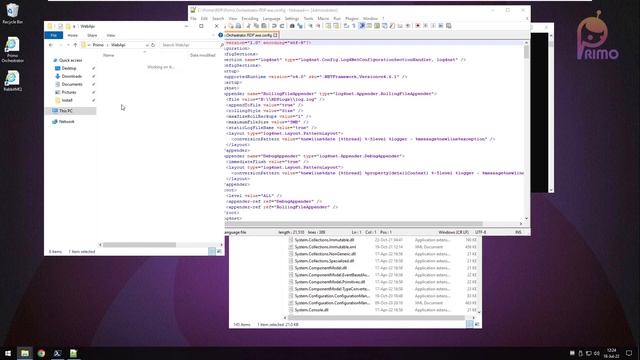Close the Orchestrator.RDP.exe.config tab
The height and width of the screenshot is (360, 640).
point(276,36)
